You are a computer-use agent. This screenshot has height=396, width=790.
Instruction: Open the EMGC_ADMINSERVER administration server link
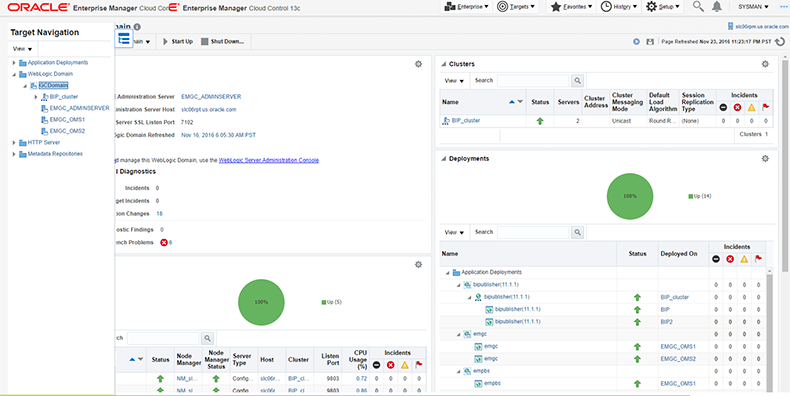pos(211,97)
